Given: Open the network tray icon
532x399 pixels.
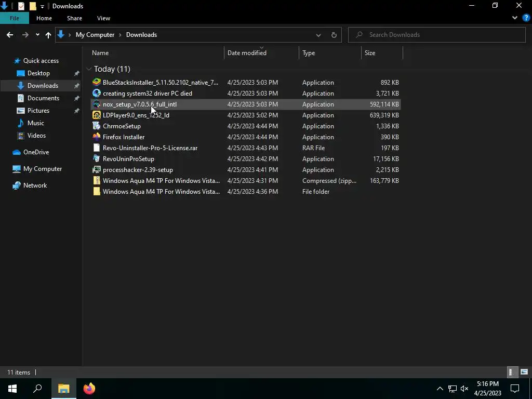Looking at the screenshot, I should tap(453, 389).
